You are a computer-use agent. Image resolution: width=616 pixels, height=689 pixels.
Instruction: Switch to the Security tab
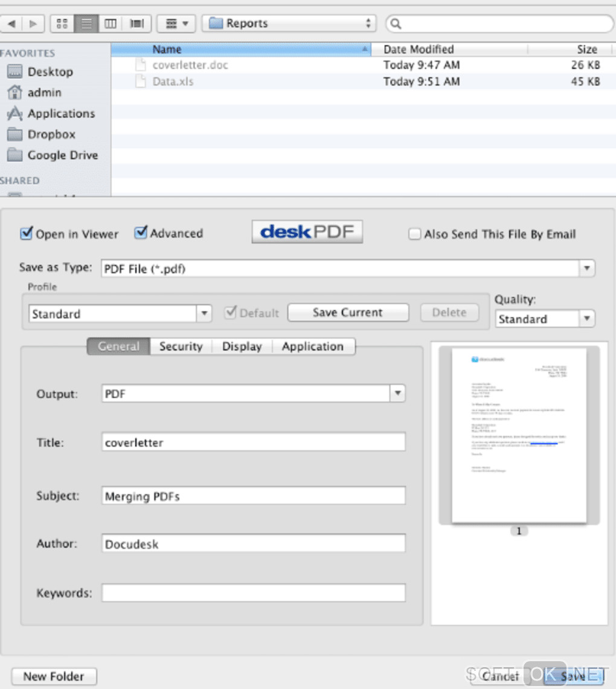181,346
